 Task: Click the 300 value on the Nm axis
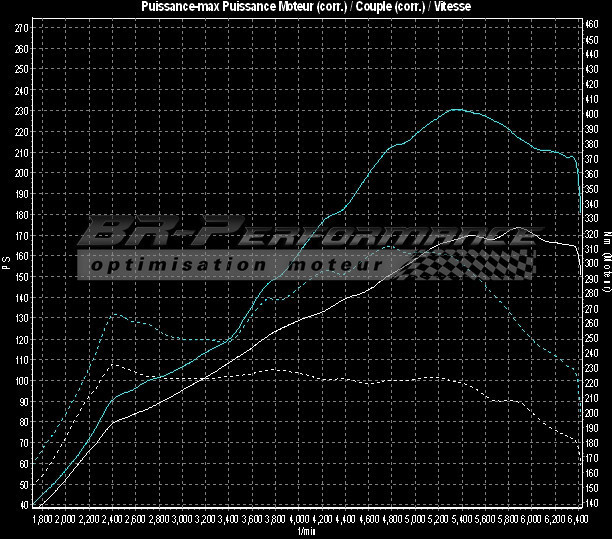592,264
